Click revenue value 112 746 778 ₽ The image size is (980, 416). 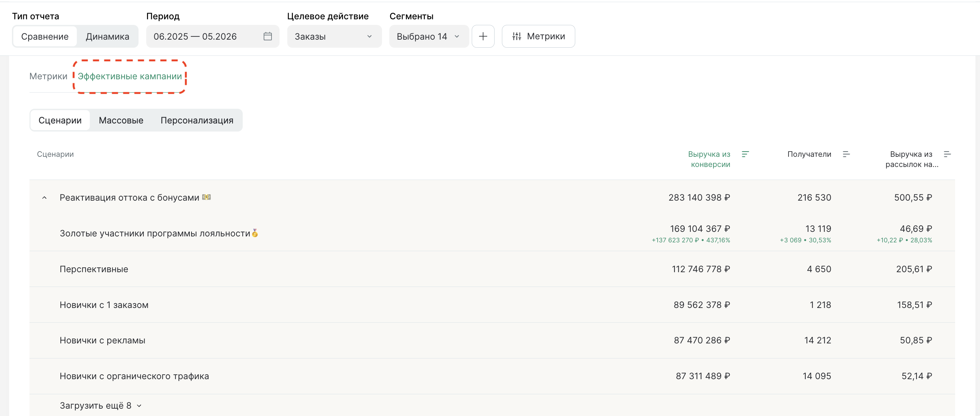click(701, 269)
